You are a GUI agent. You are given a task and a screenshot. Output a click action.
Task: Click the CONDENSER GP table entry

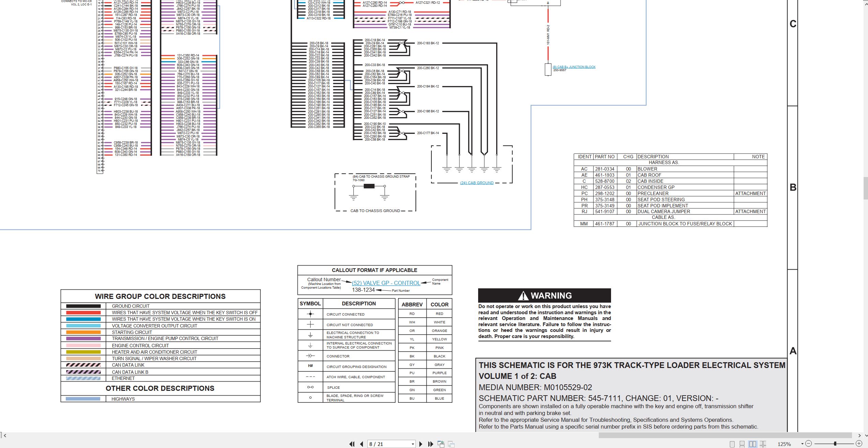coord(656,187)
